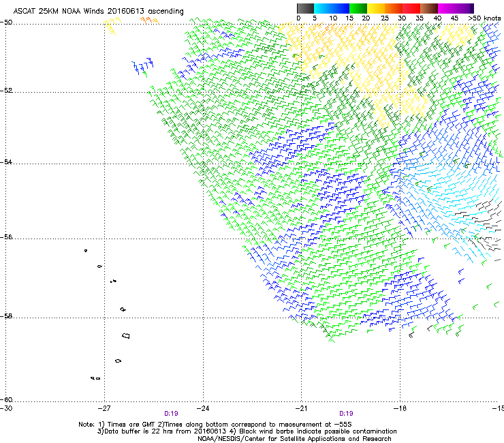
Task: Click the legend label '45'
Action: [454, 18]
